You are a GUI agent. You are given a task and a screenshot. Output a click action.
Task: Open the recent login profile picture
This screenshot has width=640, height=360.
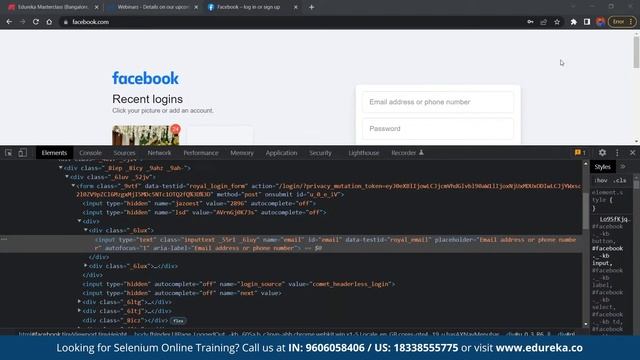click(x=146, y=135)
